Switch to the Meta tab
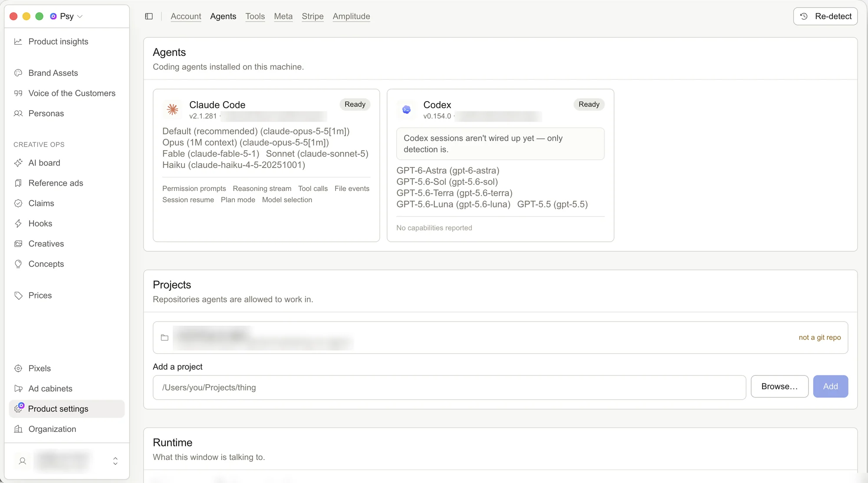This screenshot has height=483, width=868. click(283, 16)
